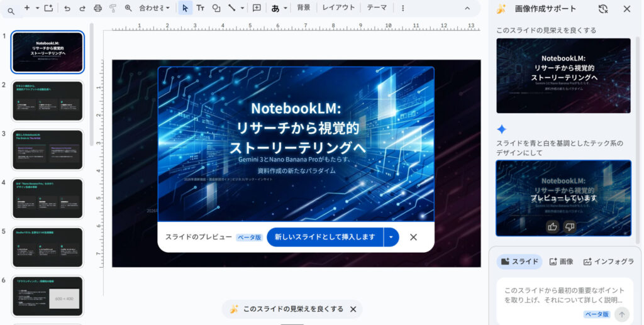Dismiss the slide preview bar with X

[414, 237]
